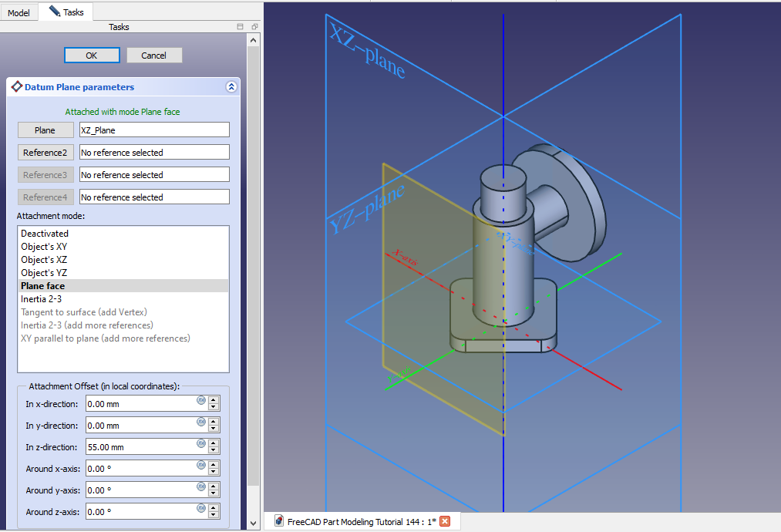Choose Inertia 2-3 attachment mode
This screenshot has width=781, height=532.
(42, 299)
